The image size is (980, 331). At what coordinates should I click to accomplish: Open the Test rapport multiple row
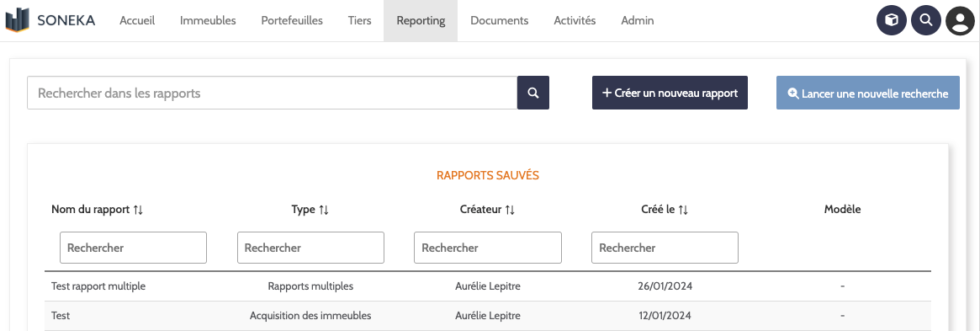click(488, 286)
